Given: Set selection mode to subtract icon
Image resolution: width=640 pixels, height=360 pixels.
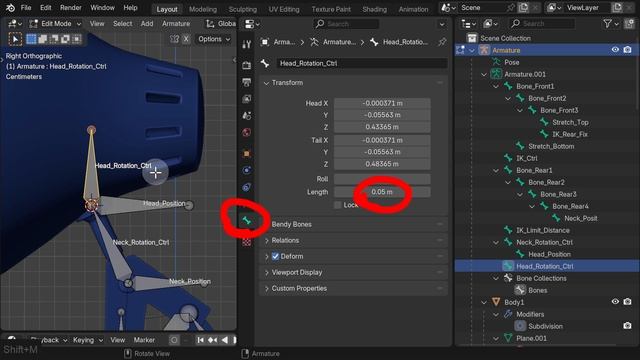Looking at the screenshot, I should [x=54, y=39].
